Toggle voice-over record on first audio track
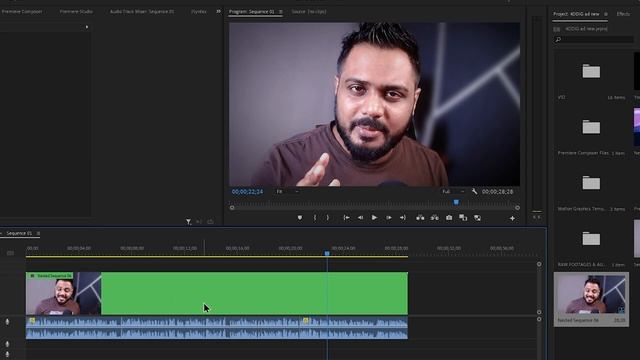 pos(7,322)
